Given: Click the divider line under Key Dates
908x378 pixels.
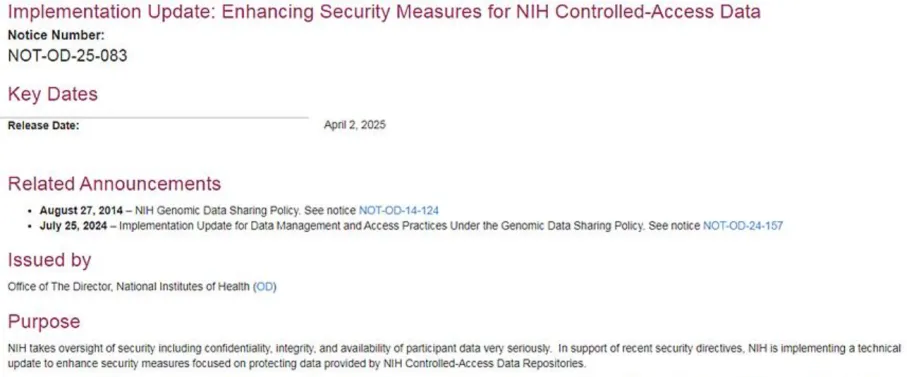Looking at the screenshot, I should click(155, 118).
